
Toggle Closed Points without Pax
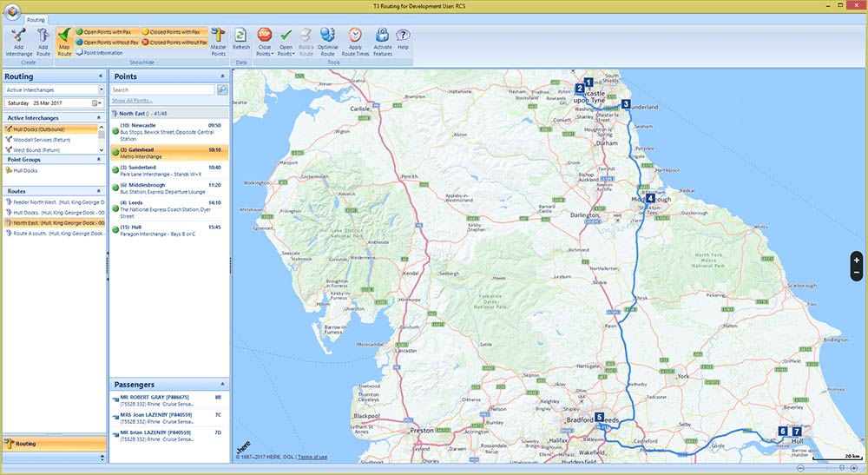tap(174, 42)
